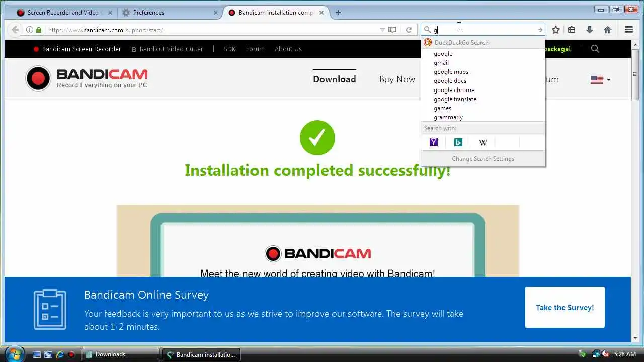Close the Bandicam installation tab
Image resolution: width=644 pixels, height=362 pixels.
(x=321, y=13)
